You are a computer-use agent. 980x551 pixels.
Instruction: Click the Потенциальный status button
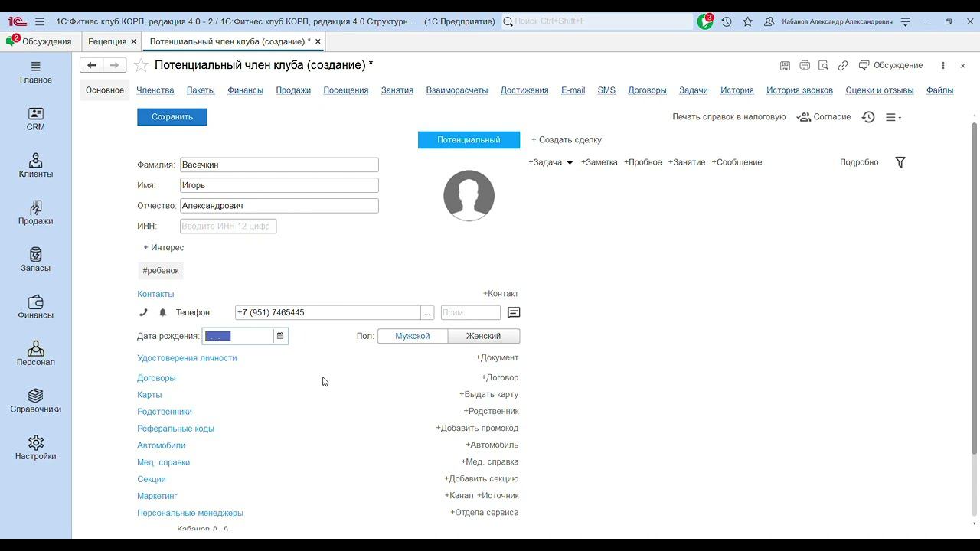469,140
